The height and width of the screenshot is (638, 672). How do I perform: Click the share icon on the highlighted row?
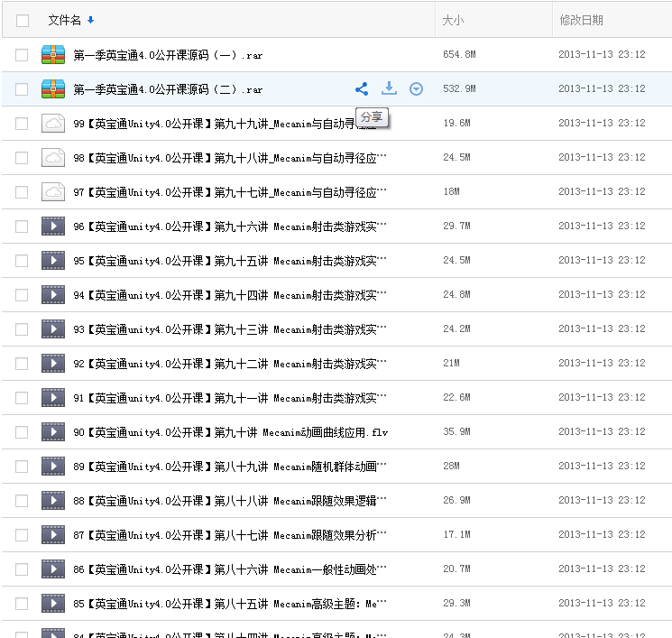[362, 88]
